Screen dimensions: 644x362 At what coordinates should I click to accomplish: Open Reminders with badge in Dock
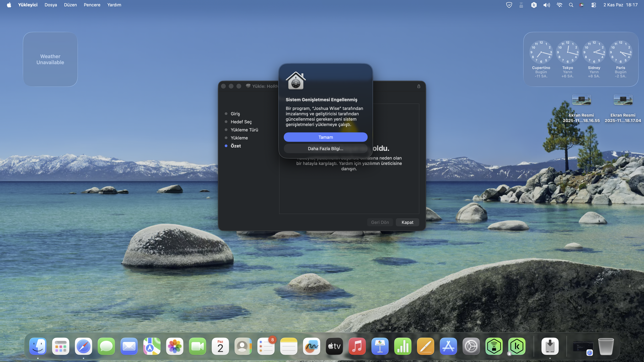pyautogui.click(x=266, y=346)
